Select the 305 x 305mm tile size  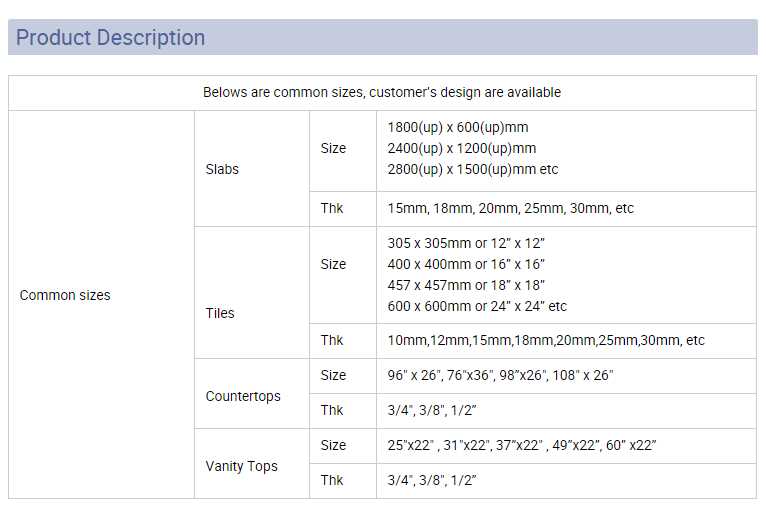click(465, 243)
